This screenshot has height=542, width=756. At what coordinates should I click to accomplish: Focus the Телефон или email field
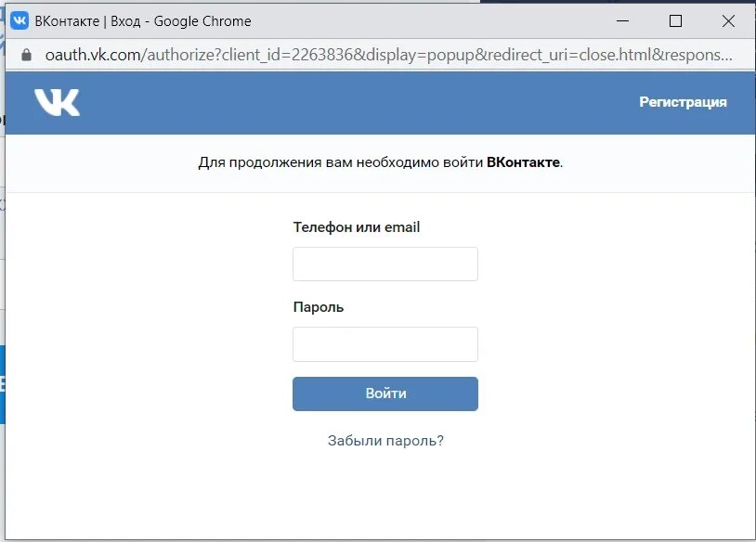[x=385, y=264]
